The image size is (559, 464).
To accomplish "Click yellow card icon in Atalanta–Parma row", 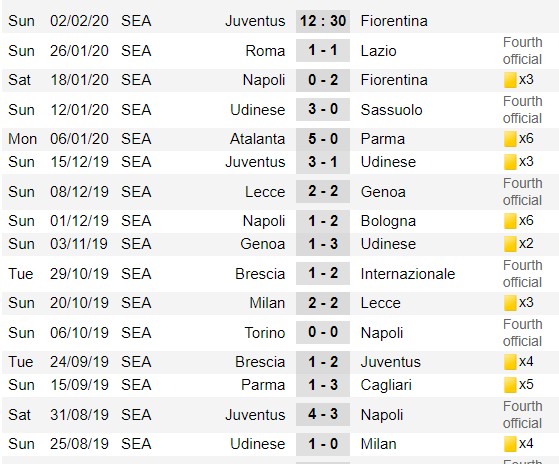I will pos(510,139).
